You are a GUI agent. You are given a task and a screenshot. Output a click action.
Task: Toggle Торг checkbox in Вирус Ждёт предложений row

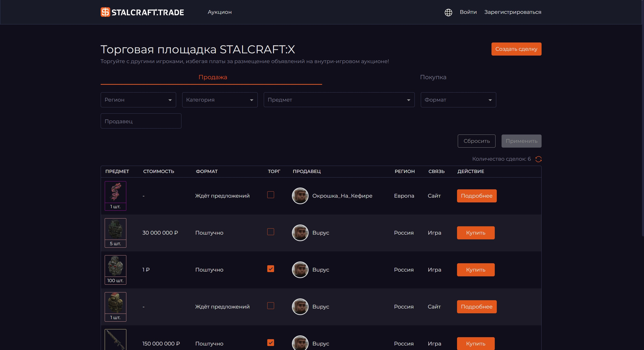point(271,305)
